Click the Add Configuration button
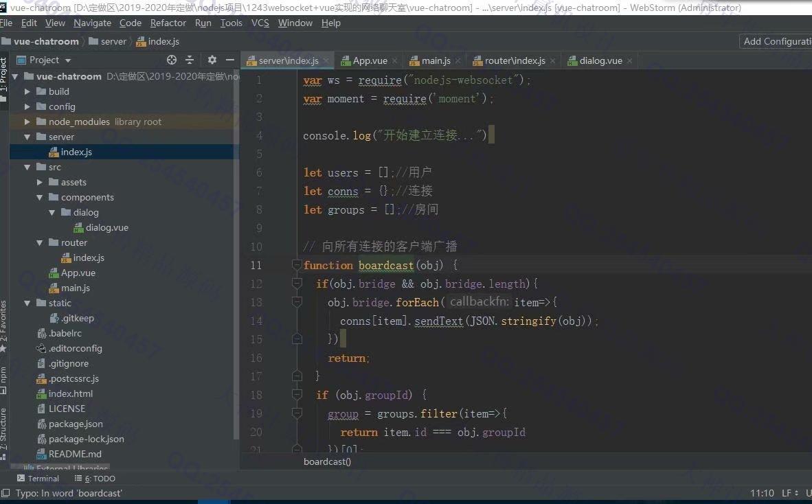Screen dimensions: 812x504 pyautogui.click(x=775, y=41)
